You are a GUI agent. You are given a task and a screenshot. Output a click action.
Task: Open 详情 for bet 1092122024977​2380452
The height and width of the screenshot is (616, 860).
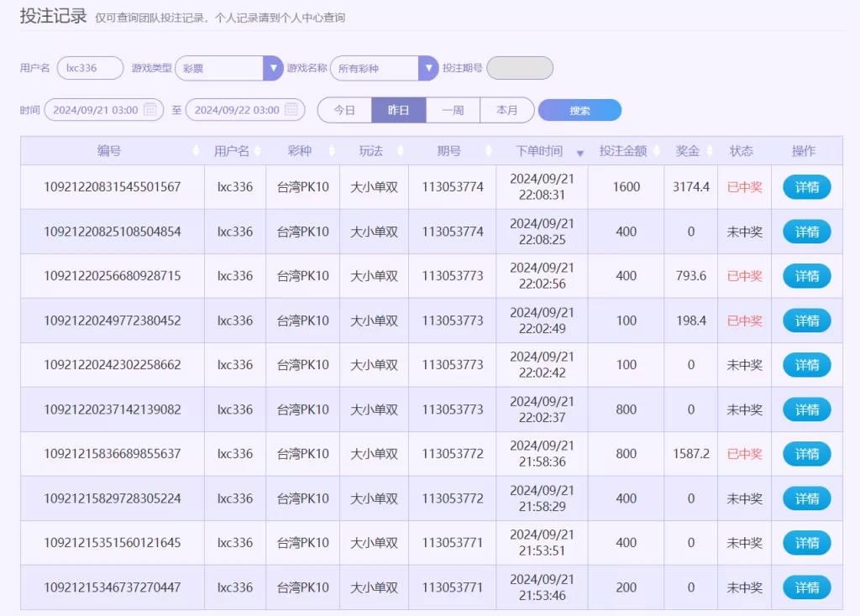pyautogui.click(x=807, y=321)
